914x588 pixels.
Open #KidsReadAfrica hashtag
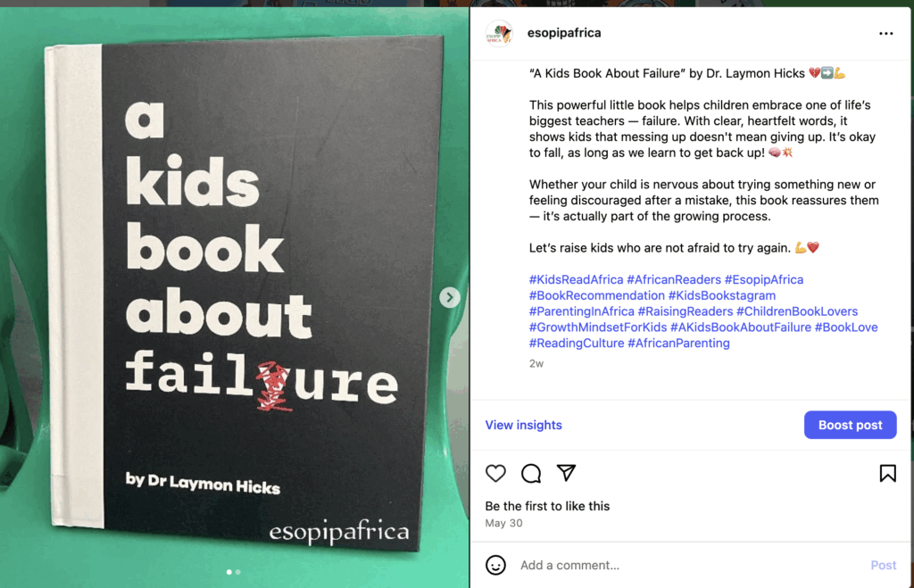pos(576,279)
